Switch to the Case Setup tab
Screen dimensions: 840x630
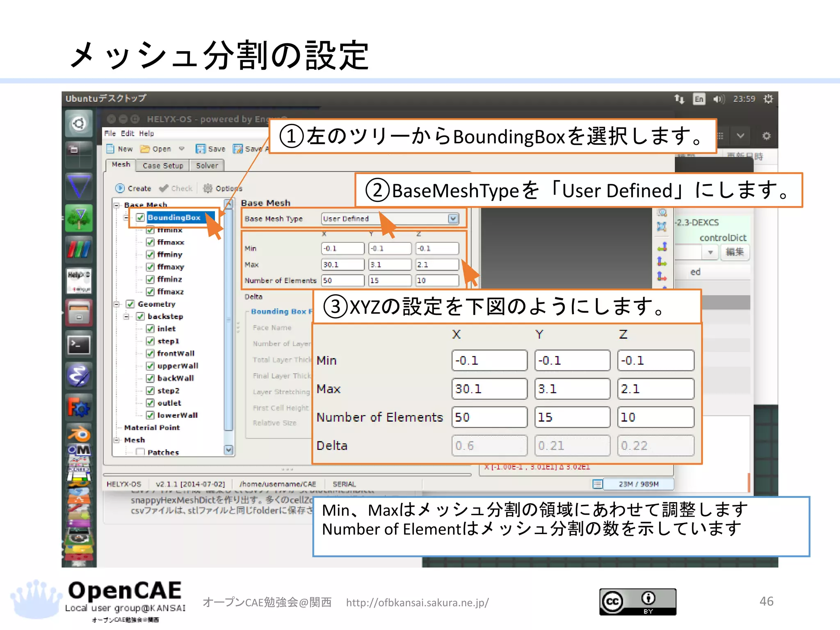(x=163, y=165)
